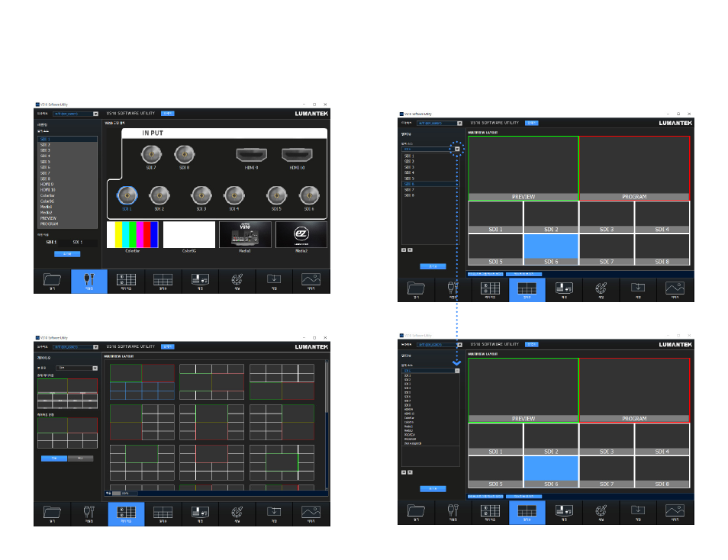Screen dimensions: 728x560
Task: Click the blue button under the input window source list
Action: click(x=67, y=254)
